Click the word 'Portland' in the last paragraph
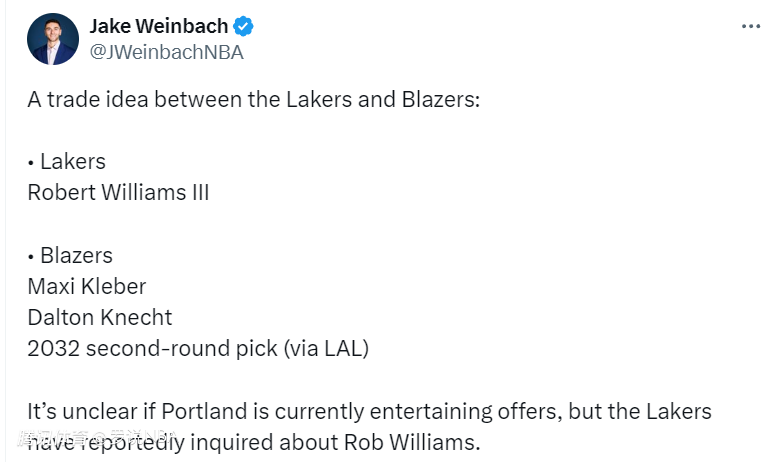The width and height of the screenshot is (767, 462). (204, 411)
